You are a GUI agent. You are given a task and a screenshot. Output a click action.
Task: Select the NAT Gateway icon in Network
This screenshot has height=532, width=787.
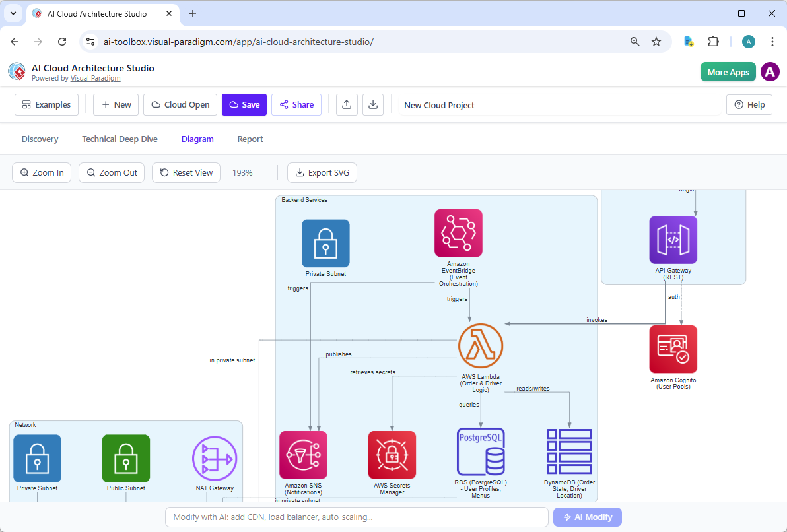(x=215, y=458)
